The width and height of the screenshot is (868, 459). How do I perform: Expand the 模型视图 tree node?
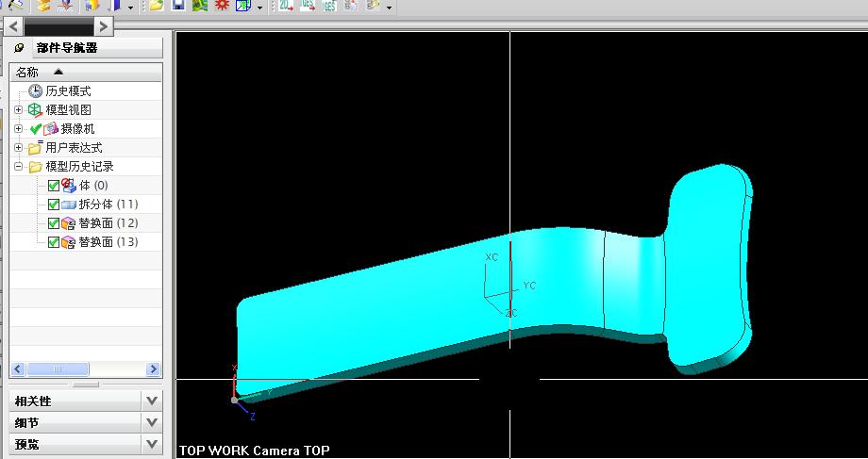coord(18,110)
